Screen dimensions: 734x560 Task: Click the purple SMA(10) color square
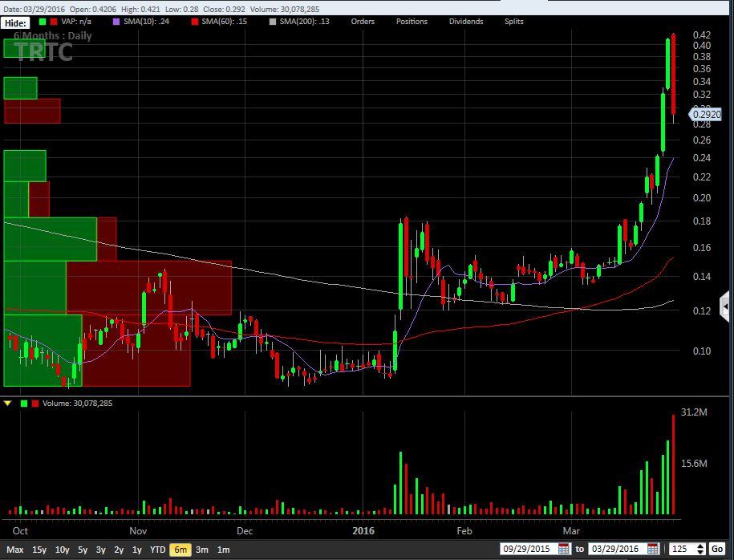coord(117,22)
